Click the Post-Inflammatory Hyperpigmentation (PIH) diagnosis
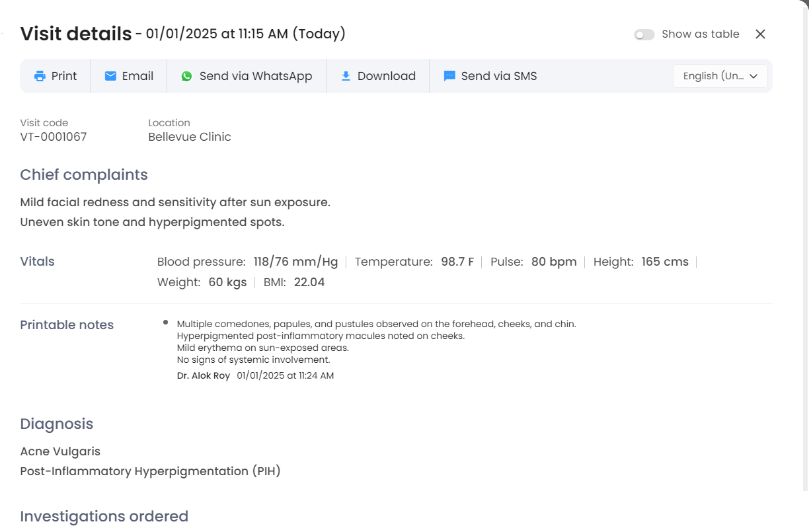This screenshot has width=809, height=532. click(150, 471)
